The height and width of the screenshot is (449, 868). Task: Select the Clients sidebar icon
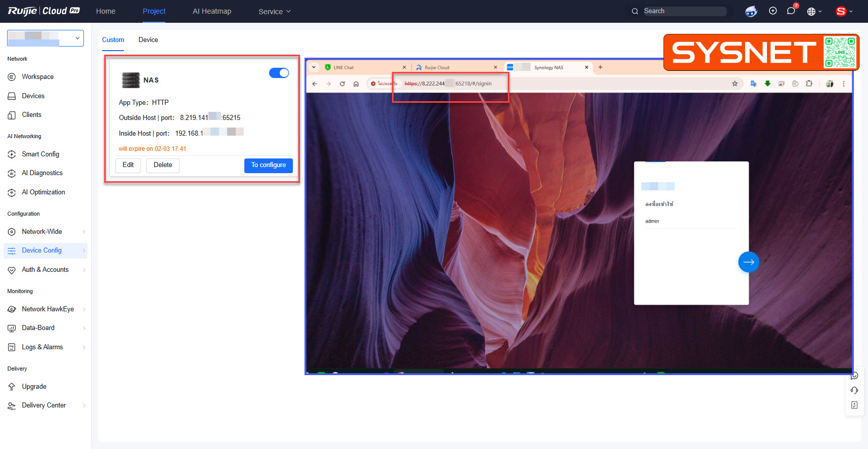point(12,115)
